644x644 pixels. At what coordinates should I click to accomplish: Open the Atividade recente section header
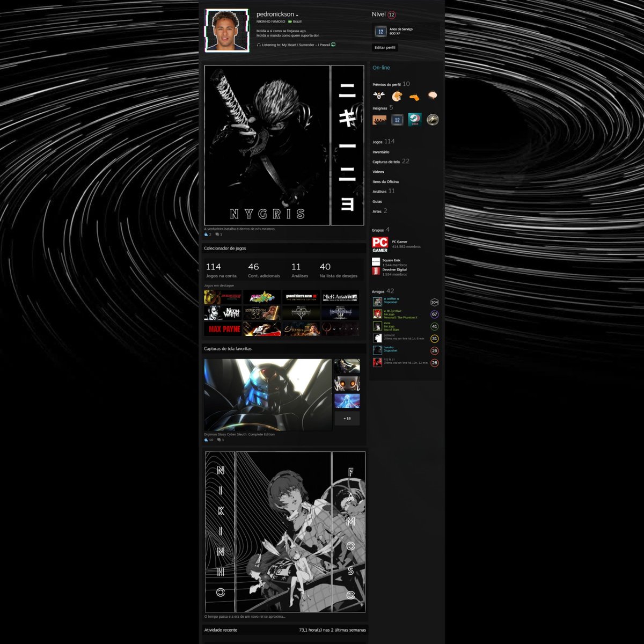point(285,630)
